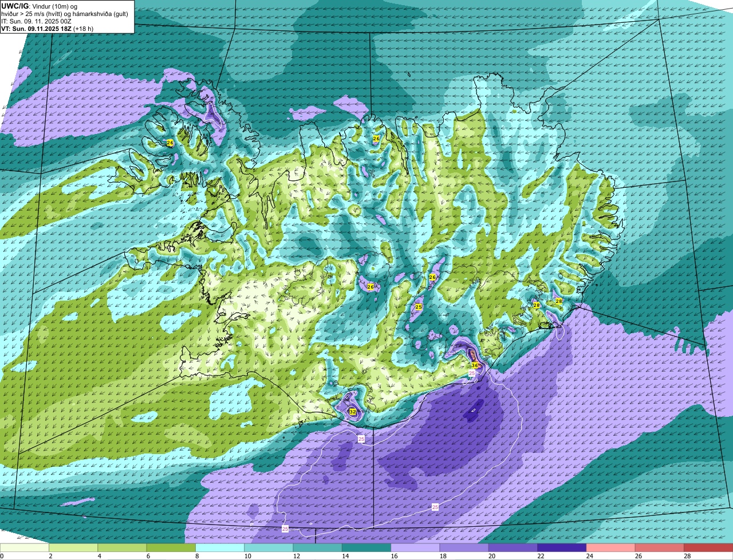Select the yellow 25 gust label
Image resolution: width=733 pixels, height=560 pixels.
[x=419, y=307]
